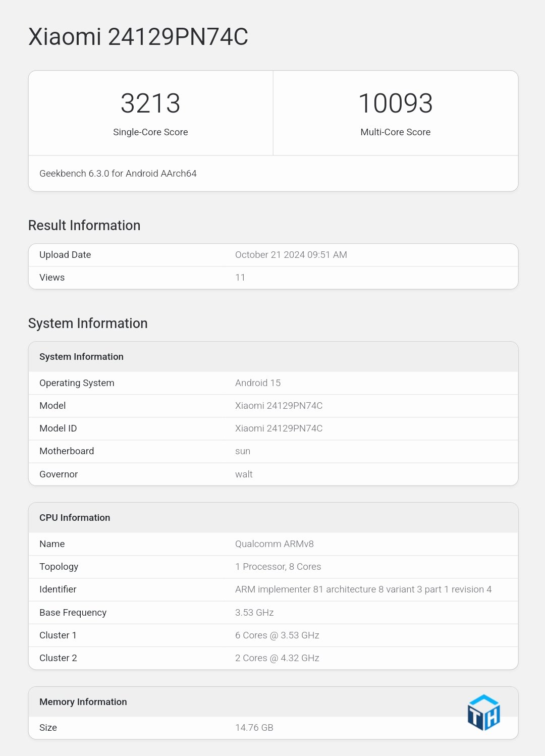Image resolution: width=545 pixels, height=756 pixels.
Task: Select the Qualcomm ARMv8 value
Action: coord(275,544)
